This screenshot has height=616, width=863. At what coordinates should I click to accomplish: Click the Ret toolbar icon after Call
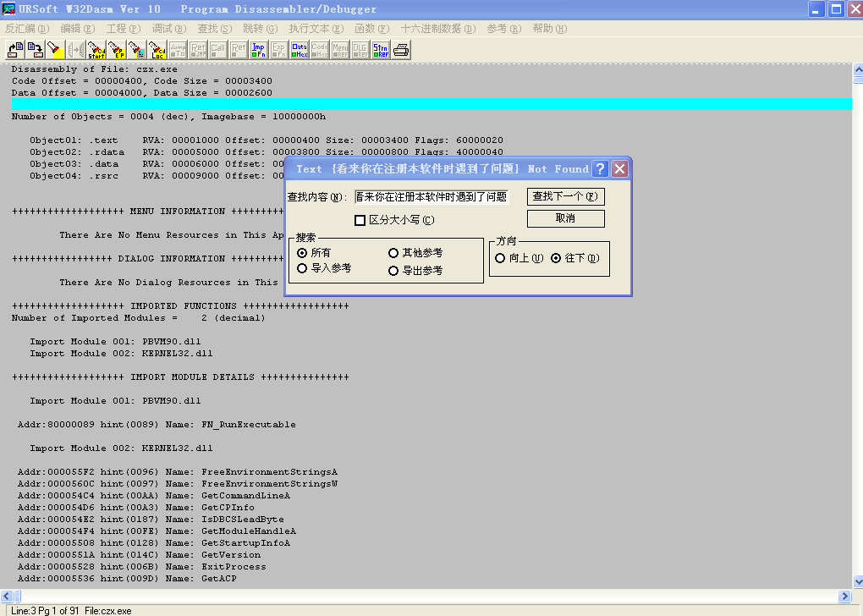(x=239, y=50)
